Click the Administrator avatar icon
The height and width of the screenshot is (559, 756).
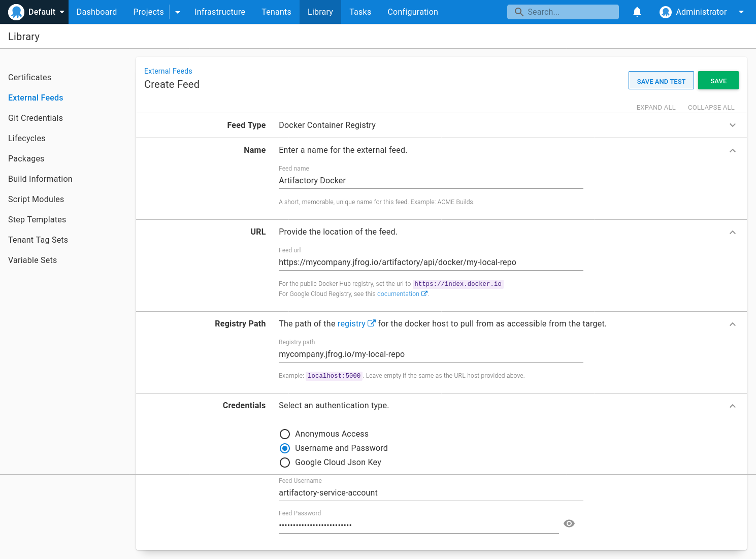coord(666,12)
